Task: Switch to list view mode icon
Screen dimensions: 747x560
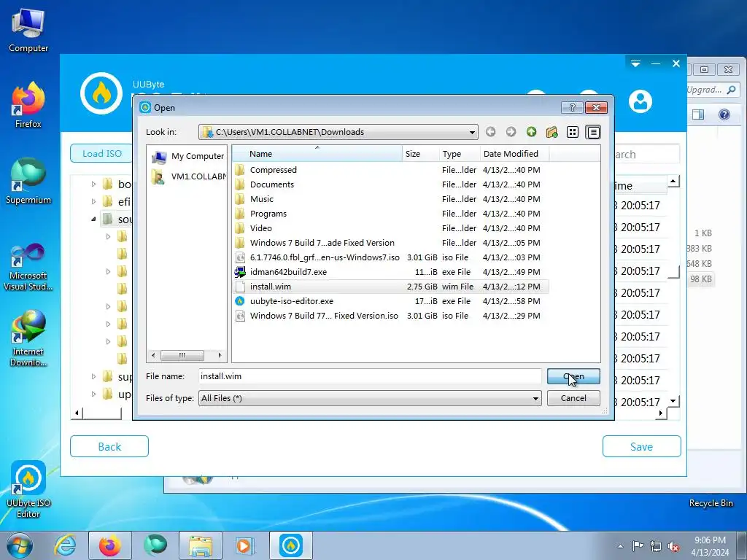Action: [572, 132]
